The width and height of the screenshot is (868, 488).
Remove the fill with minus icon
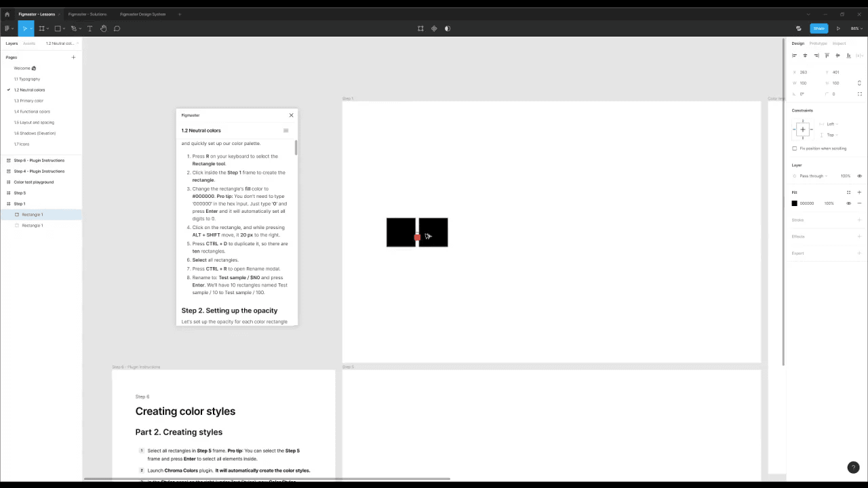click(859, 203)
